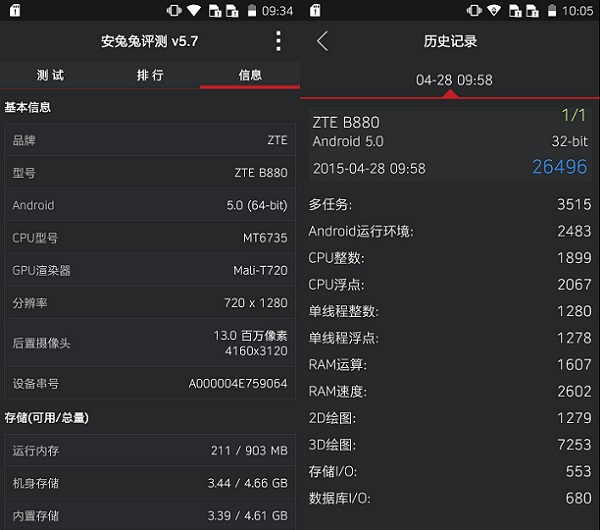Screen dimensions: 600x530
Task: Tap the 品牌 ZTE row
Action: click(150, 140)
